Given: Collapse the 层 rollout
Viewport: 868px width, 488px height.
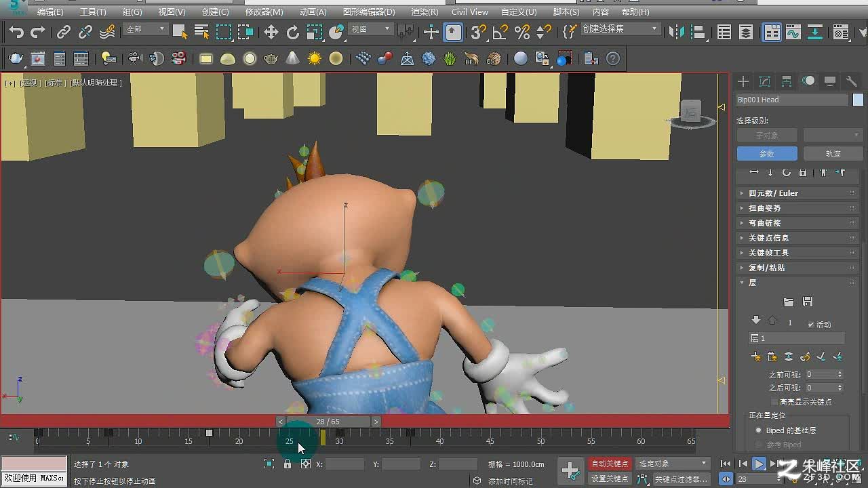Looking at the screenshot, I should pos(797,283).
